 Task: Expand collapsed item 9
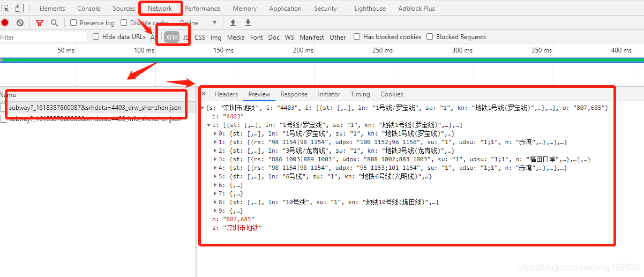point(215,211)
